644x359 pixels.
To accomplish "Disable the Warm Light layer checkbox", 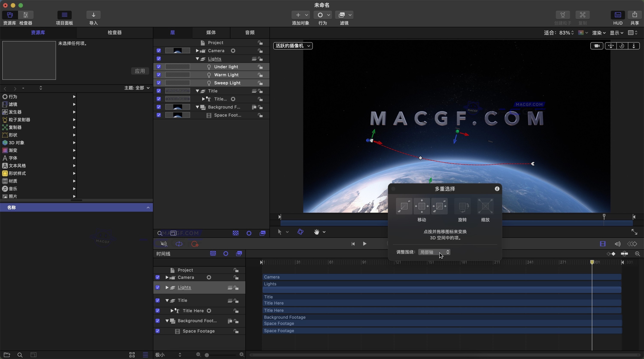I will pos(159,75).
